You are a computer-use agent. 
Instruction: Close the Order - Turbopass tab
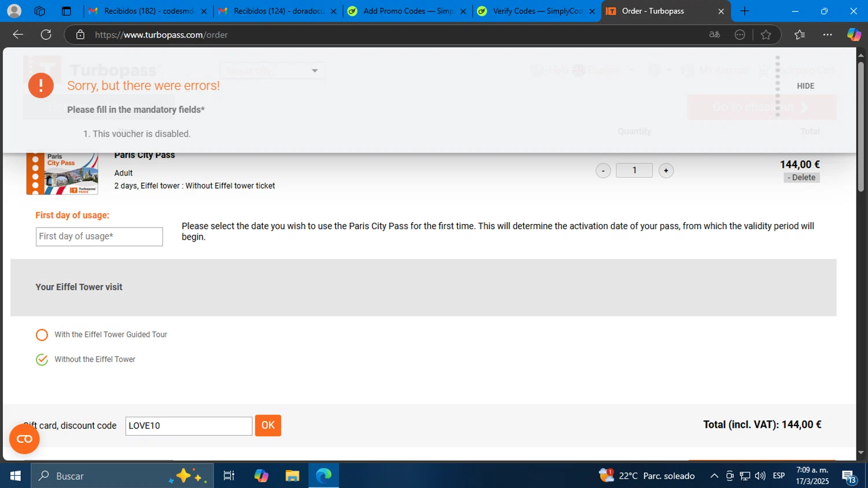click(721, 11)
